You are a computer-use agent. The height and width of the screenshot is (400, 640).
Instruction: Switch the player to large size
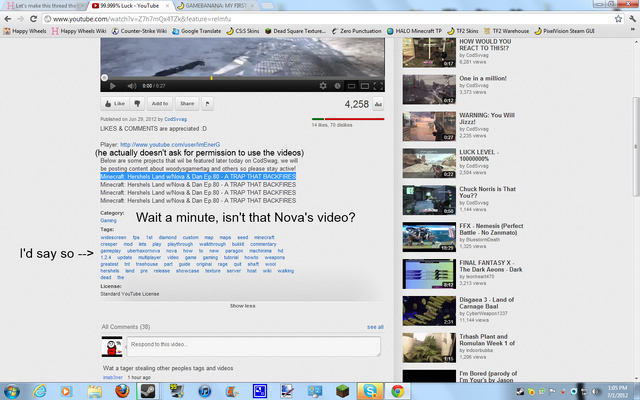[365, 86]
